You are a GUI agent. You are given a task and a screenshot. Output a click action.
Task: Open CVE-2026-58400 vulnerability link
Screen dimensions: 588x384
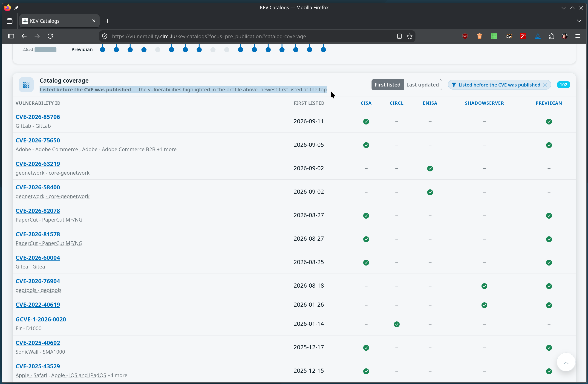pos(38,187)
